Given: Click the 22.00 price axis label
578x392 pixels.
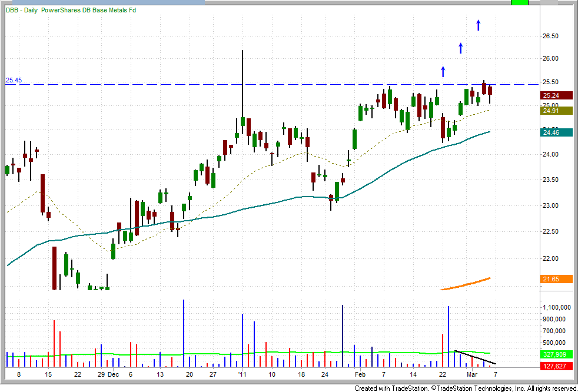Looking at the screenshot, I should pos(552,258).
